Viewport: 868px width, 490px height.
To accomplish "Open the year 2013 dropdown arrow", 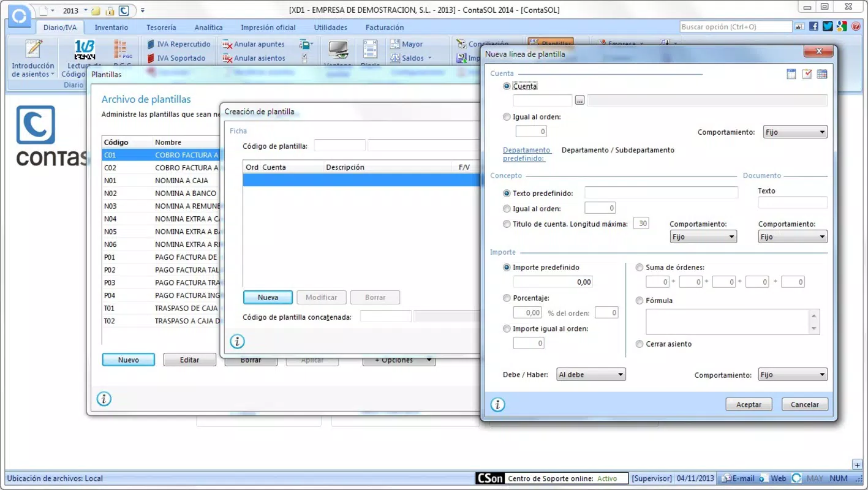I will pos(85,11).
